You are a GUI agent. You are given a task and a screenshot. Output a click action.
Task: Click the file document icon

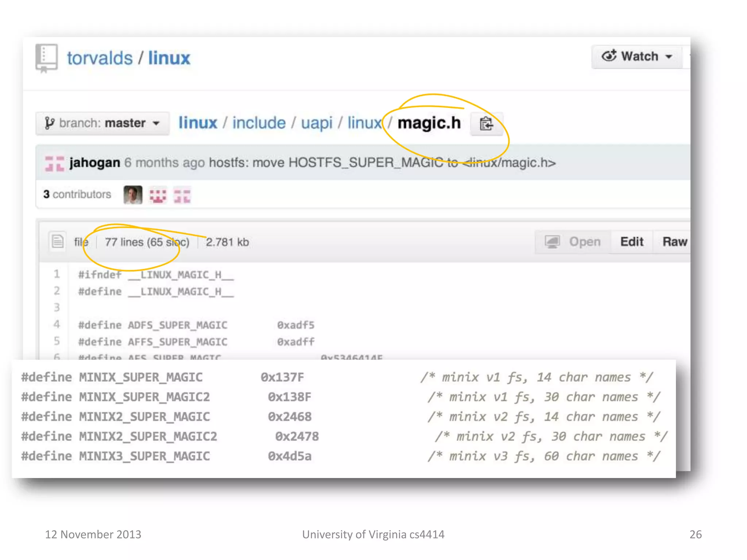(x=58, y=241)
